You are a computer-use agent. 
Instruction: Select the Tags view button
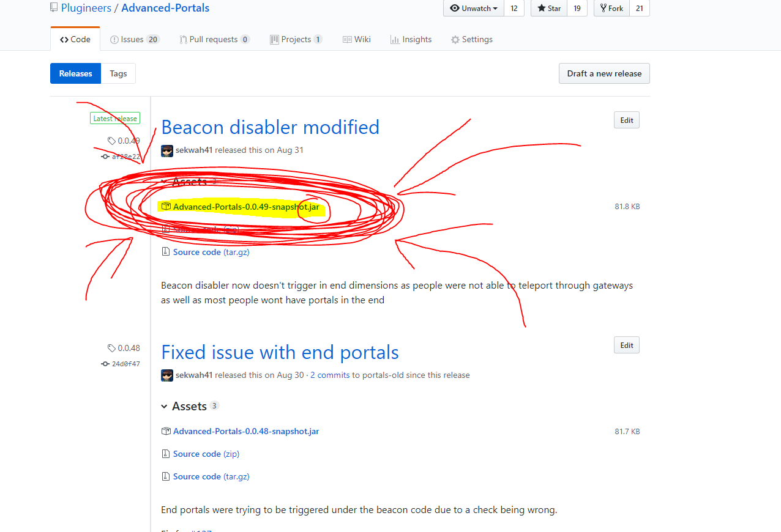click(x=118, y=73)
